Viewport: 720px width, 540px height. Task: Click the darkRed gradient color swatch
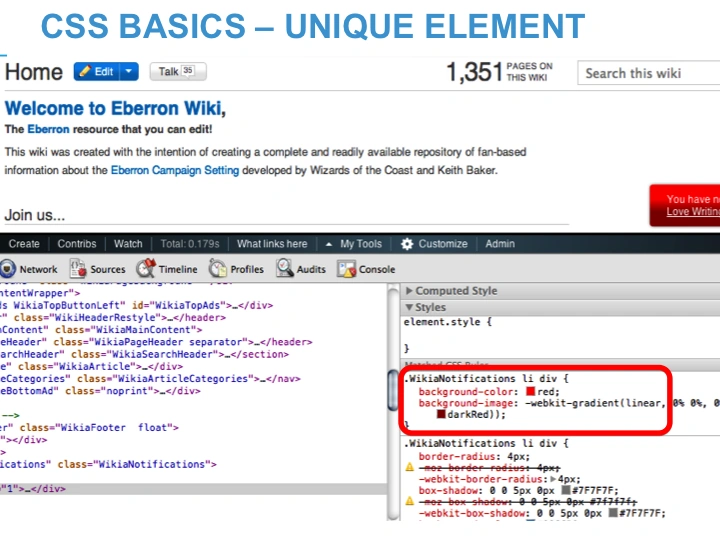441,414
